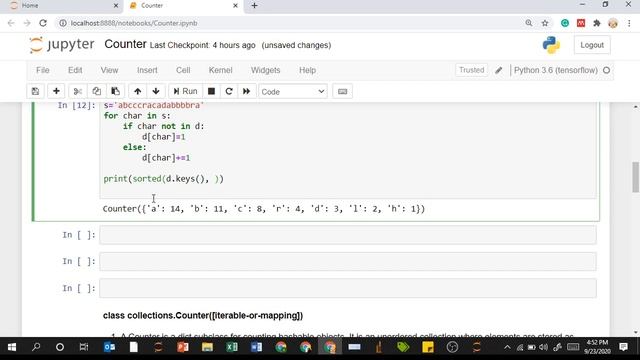The image size is (640, 360).
Task: Click the Trusted notebook indicator
Action: pyautogui.click(x=471, y=70)
